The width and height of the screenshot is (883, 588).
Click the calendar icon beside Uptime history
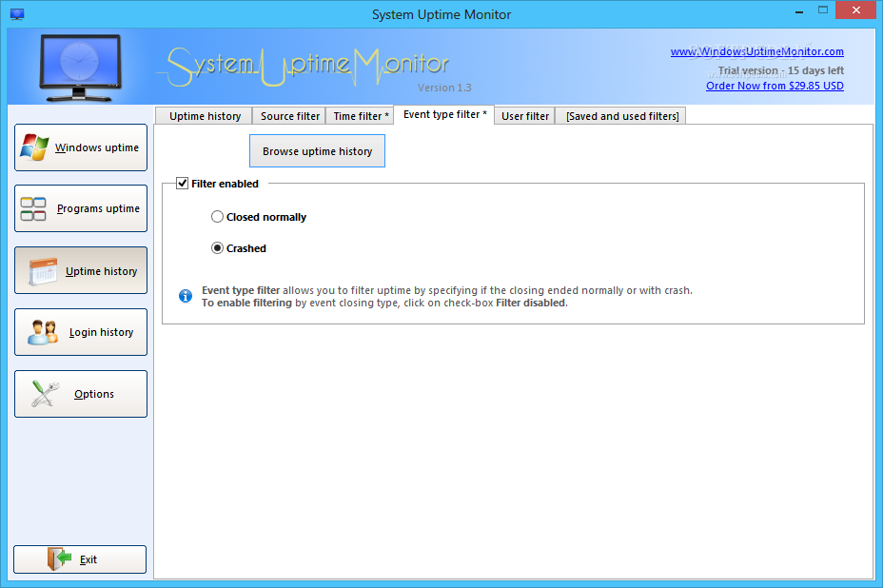(x=43, y=271)
